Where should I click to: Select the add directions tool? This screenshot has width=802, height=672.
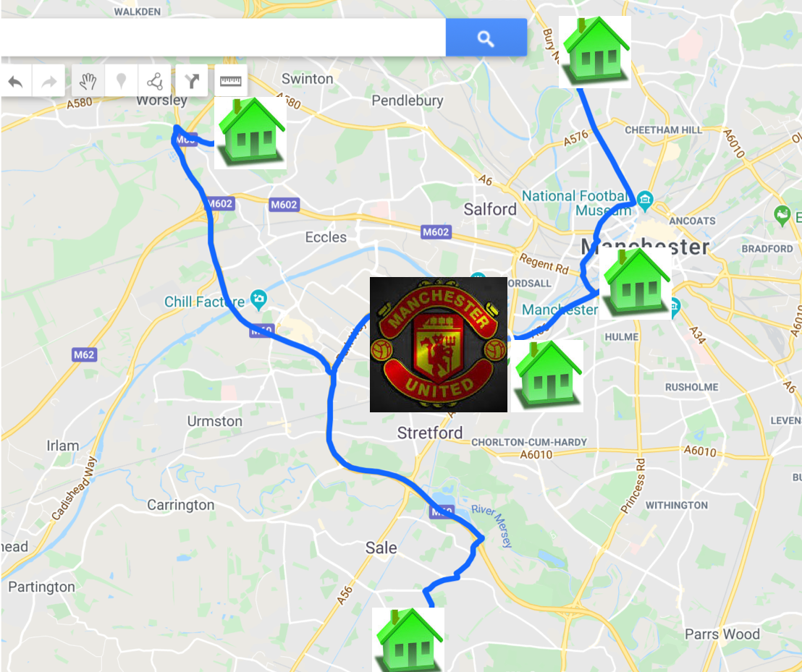[x=192, y=81]
